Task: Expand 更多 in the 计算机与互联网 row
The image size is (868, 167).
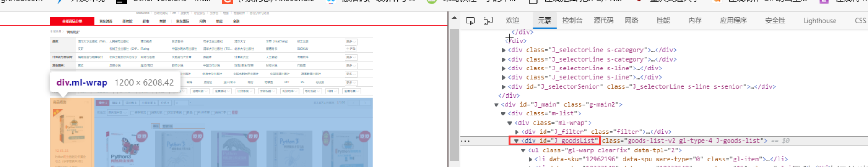Action: point(351,57)
